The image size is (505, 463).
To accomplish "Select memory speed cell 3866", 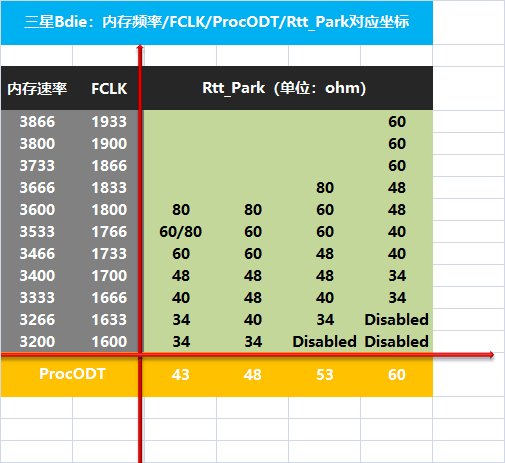I will (x=37, y=122).
